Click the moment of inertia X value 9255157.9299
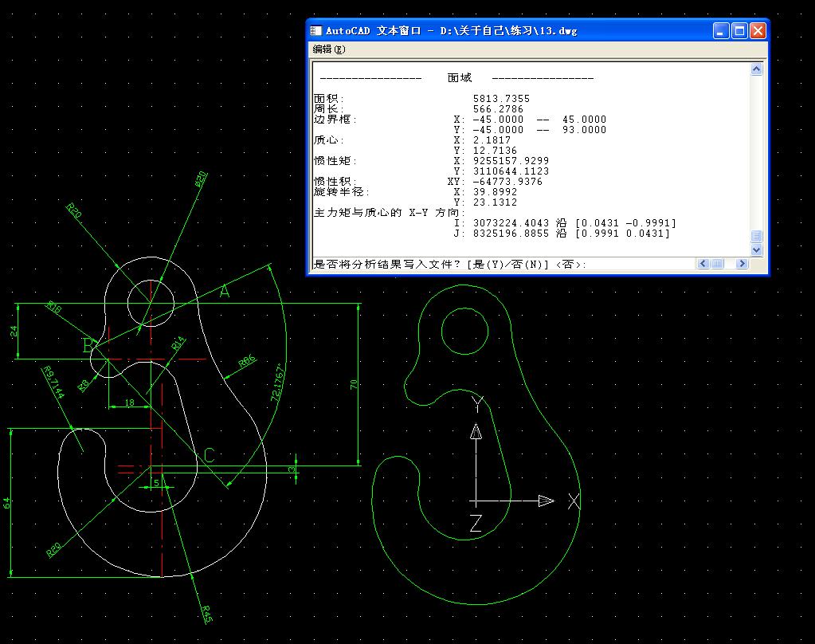Image resolution: width=815 pixels, height=644 pixels. (x=511, y=161)
